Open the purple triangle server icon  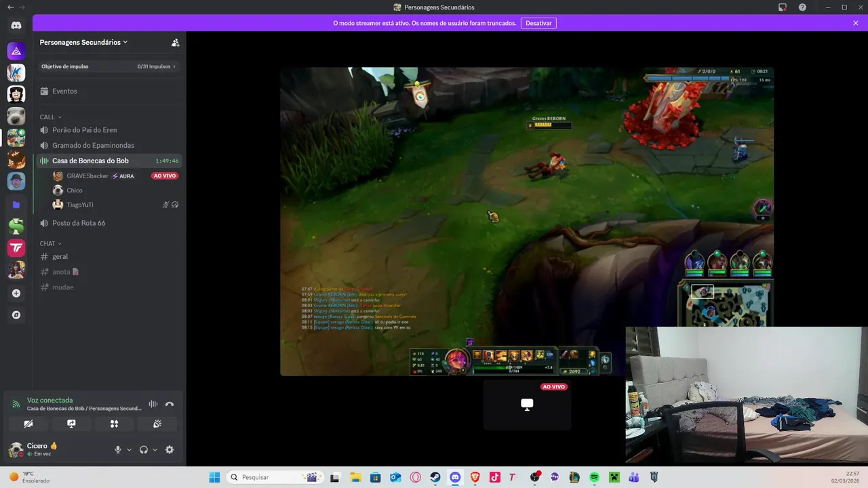[x=16, y=51]
